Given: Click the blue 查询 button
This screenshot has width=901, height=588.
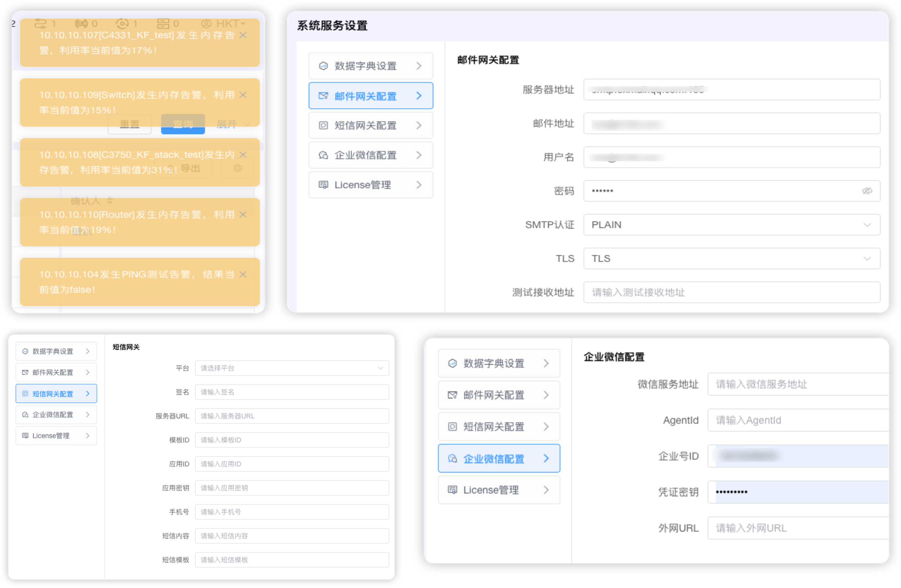Looking at the screenshot, I should click(183, 124).
